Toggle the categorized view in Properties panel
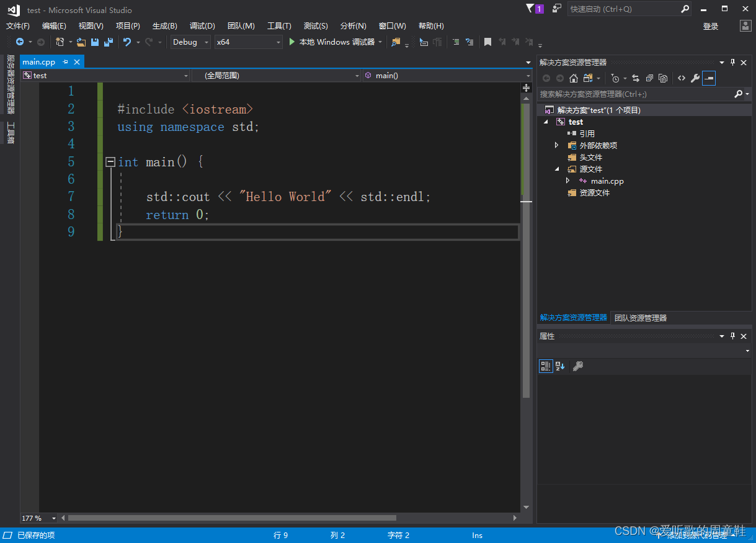 [x=546, y=366]
